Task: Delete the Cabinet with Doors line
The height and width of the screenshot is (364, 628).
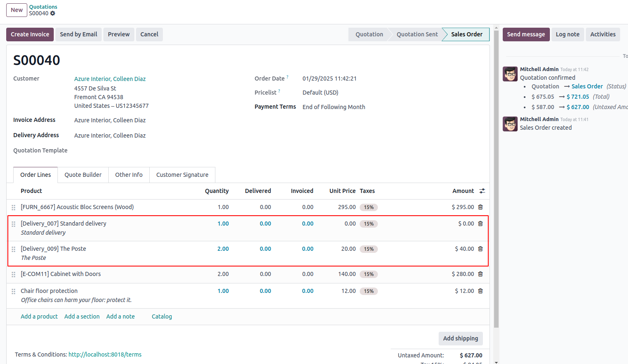Action: (x=480, y=274)
